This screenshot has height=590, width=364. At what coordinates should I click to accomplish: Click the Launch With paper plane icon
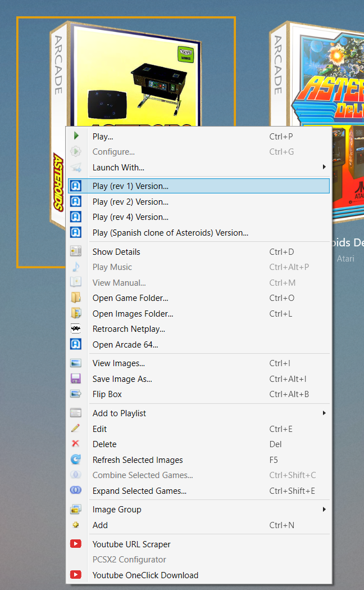[76, 168]
